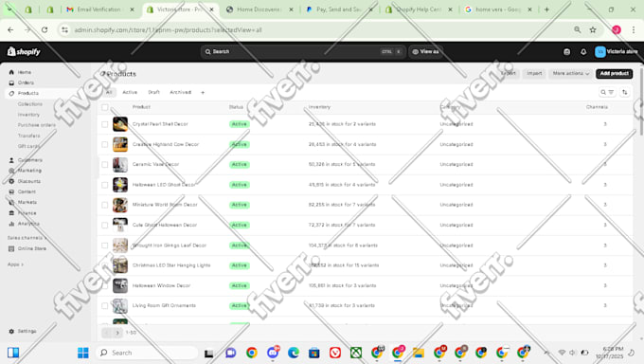
Task: Open Markets in the sidebar
Action: (27, 202)
